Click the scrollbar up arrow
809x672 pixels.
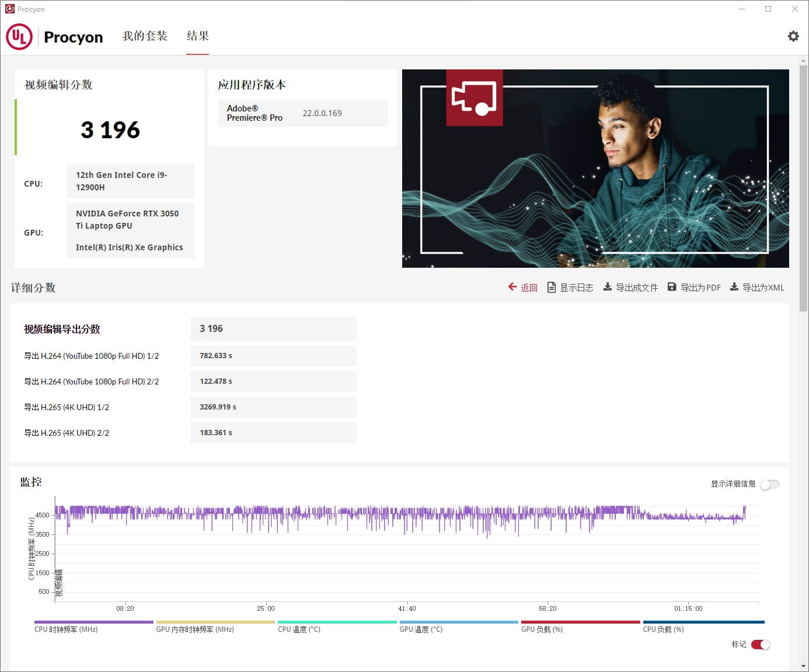click(804, 60)
